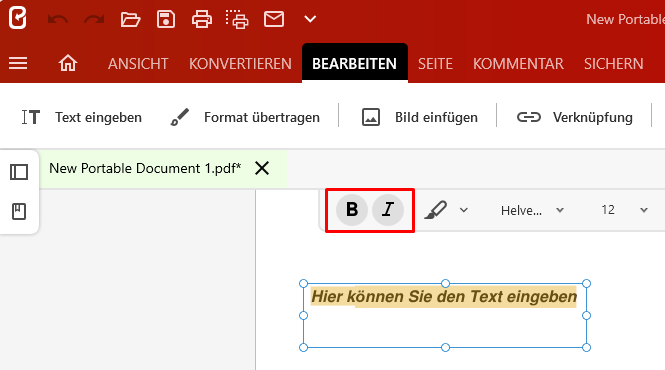Click Text eingeben tool

(82, 117)
